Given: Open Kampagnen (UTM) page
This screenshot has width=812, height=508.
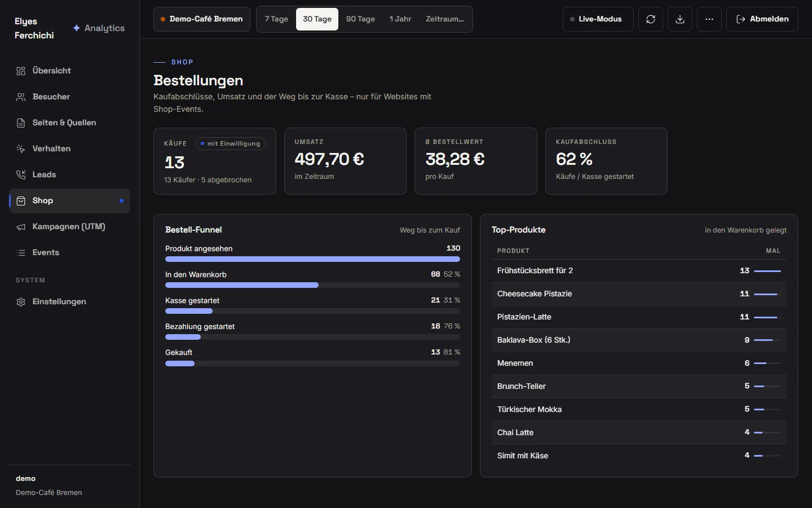Looking at the screenshot, I should (69, 227).
